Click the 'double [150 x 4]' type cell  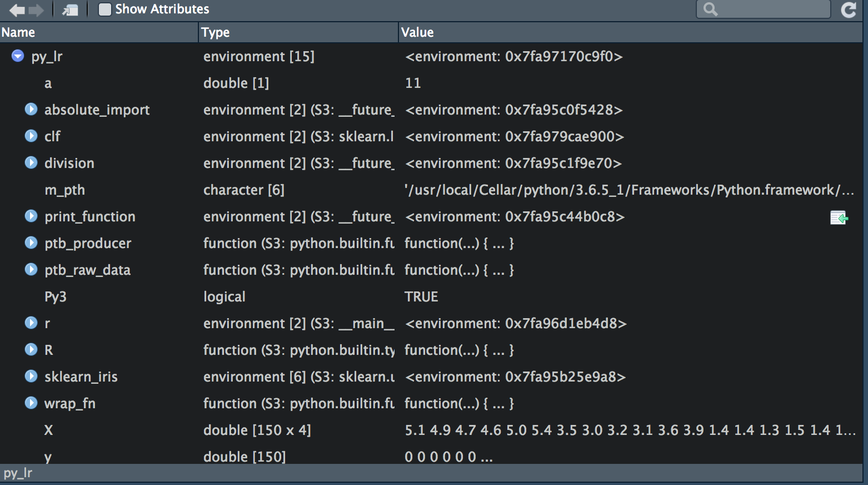tap(257, 430)
